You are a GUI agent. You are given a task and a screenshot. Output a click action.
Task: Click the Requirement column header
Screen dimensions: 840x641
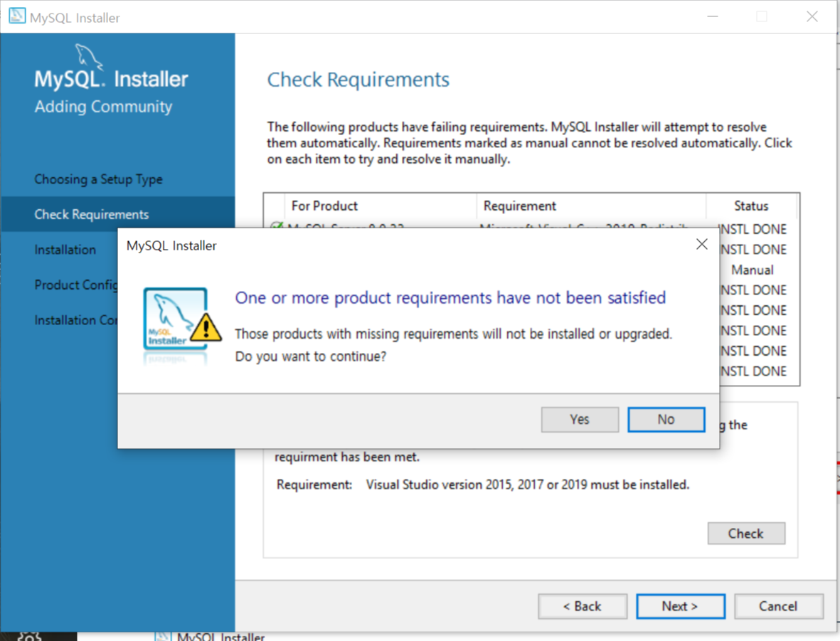[591, 206]
